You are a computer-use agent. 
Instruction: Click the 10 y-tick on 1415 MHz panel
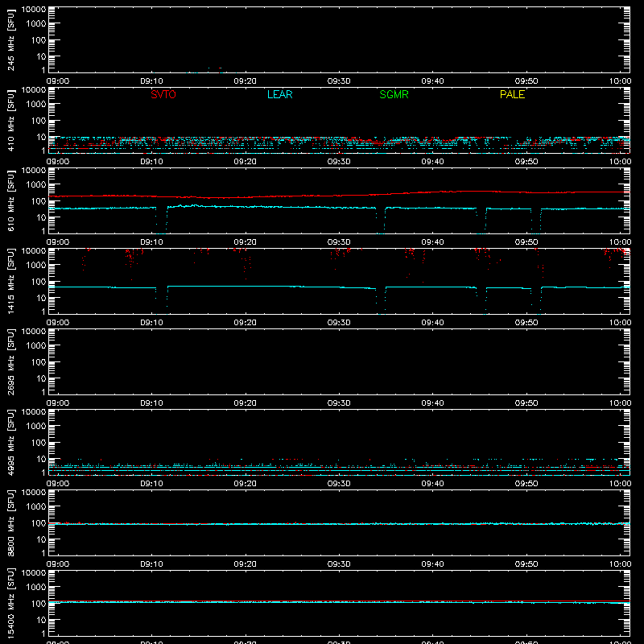(41, 298)
